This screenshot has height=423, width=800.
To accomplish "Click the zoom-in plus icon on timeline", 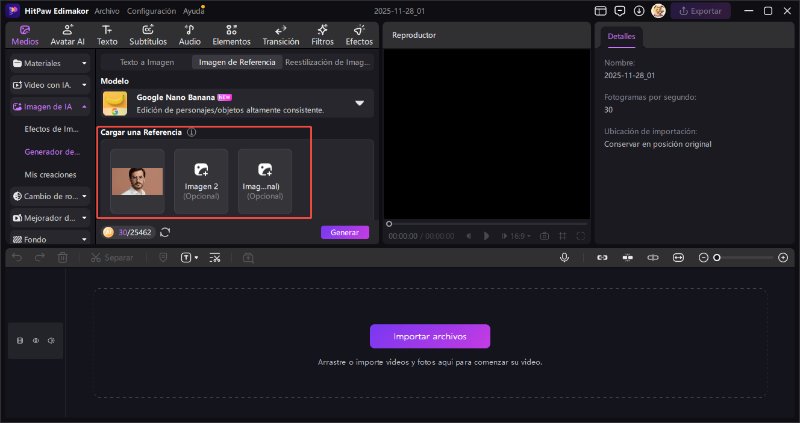I will 783,257.
